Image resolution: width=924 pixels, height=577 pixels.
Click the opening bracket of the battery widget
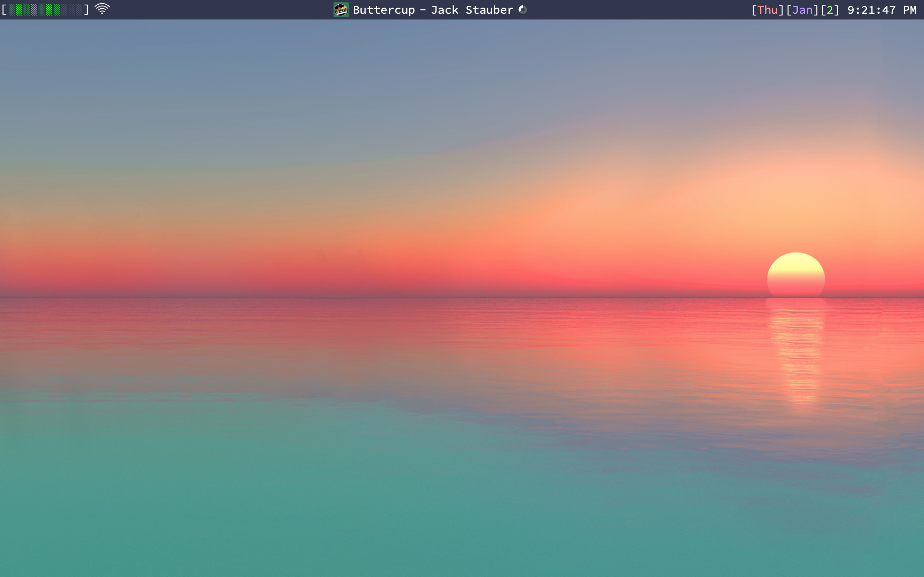tap(4, 10)
